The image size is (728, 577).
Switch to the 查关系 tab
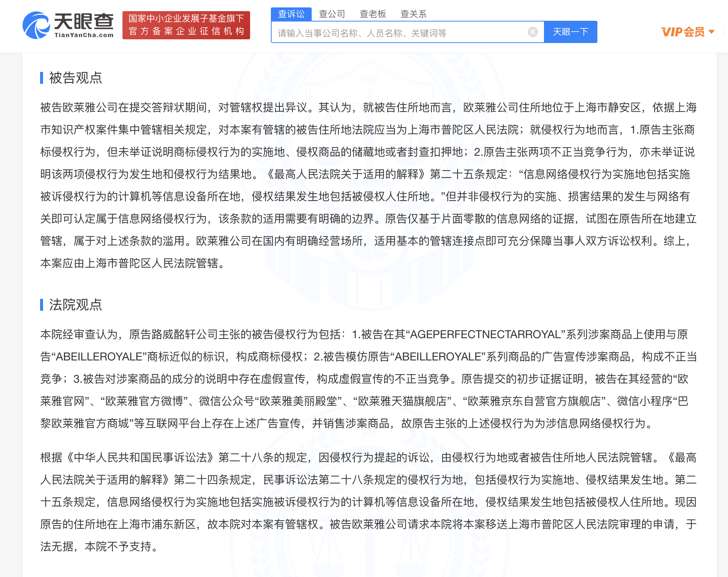point(414,14)
